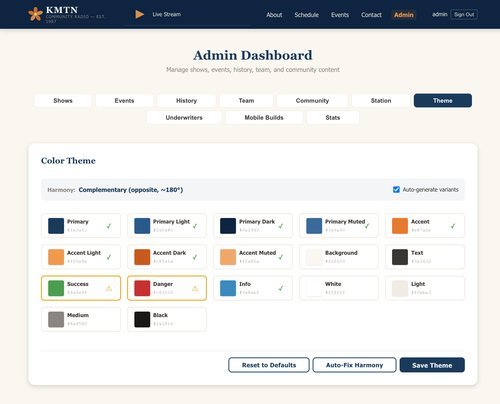The height and width of the screenshot is (404, 500).
Task: Open the Events admin tab below the heading
Action: 124,100
